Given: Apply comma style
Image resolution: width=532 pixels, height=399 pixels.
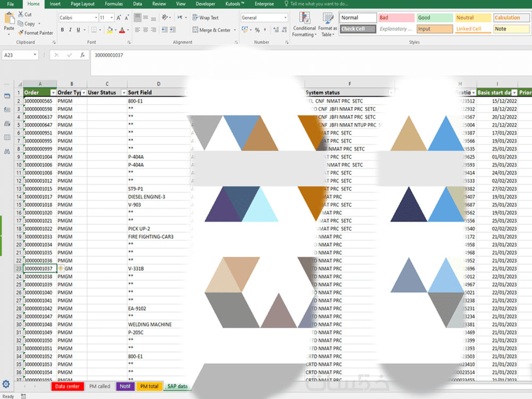Looking at the screenshot, I should tap(264, 30).
